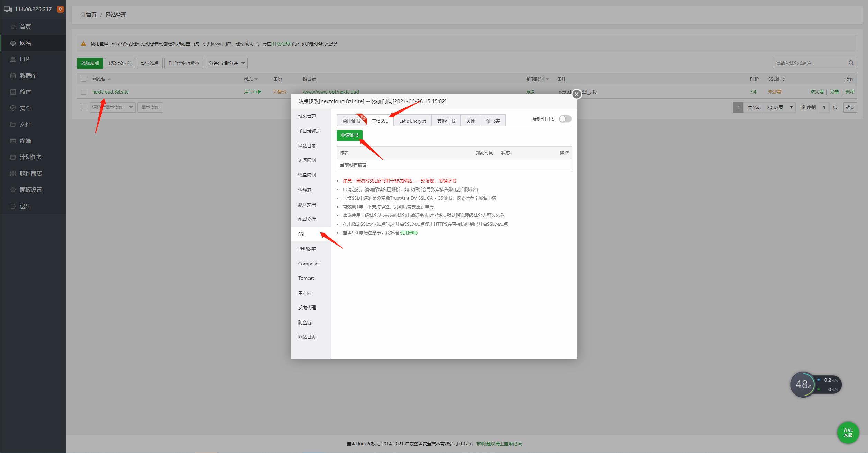Click the breadcrumb home icon

click(82, 15)
